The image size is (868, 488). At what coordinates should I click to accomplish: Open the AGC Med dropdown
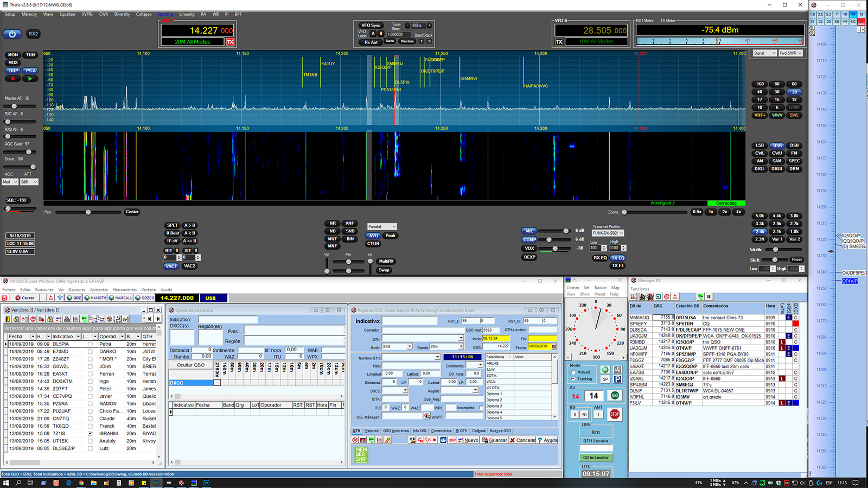tap(10, 182)
